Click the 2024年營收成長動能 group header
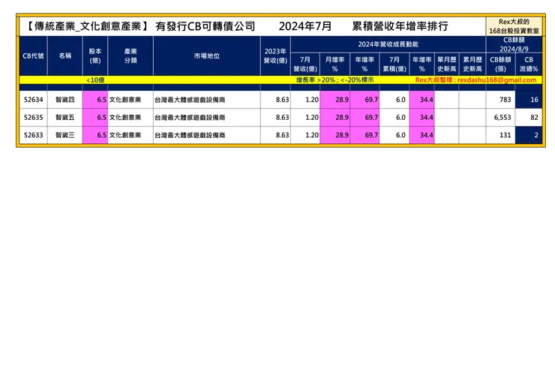The height and width of the screenshot is (392, 555). coord(388,44)
